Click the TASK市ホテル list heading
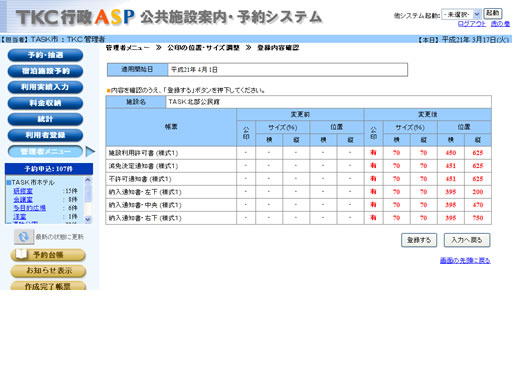Viewport: 512px width, 384px height. point(33,183)
